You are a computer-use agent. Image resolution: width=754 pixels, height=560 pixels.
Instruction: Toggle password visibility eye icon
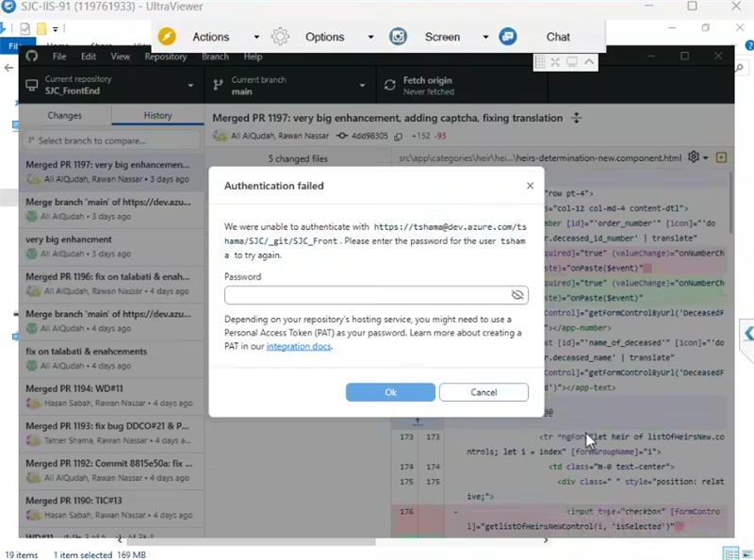coord(516,295)
